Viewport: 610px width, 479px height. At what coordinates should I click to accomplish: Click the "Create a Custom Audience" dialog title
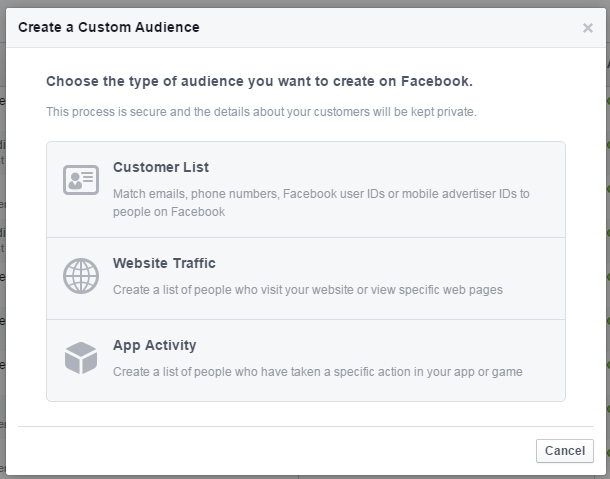(109, 27)
